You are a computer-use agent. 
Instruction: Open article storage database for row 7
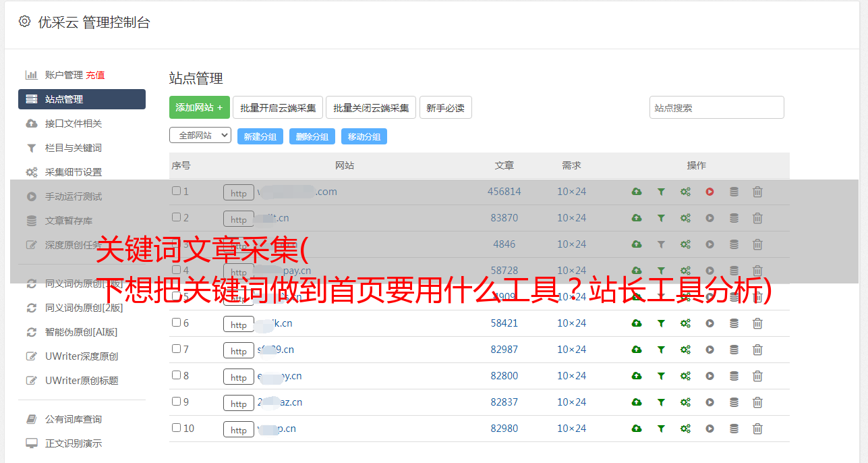click(734, 350)
